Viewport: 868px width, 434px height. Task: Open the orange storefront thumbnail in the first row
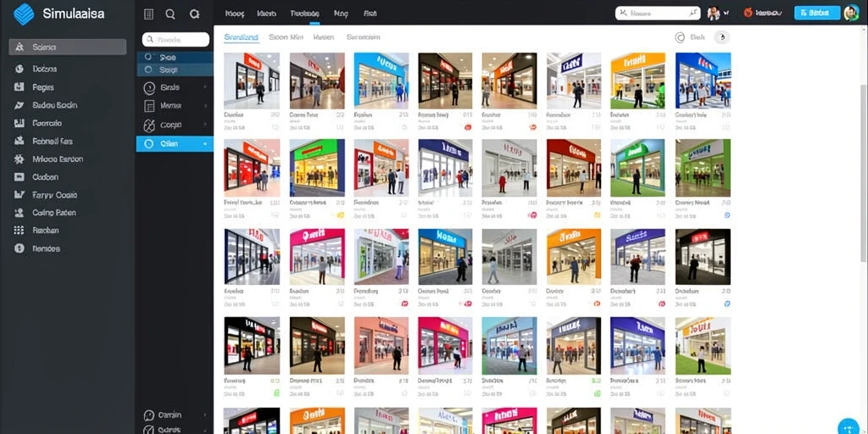637,81
